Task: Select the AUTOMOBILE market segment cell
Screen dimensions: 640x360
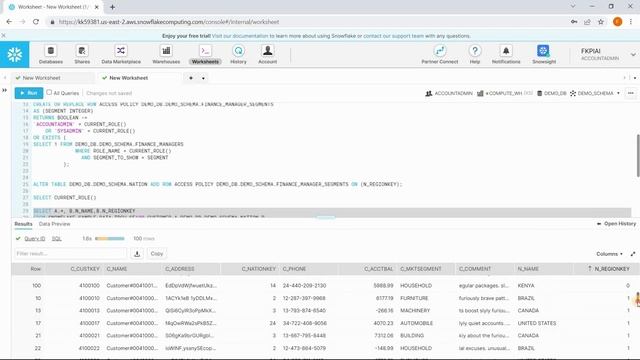Action: pos(416,323)
